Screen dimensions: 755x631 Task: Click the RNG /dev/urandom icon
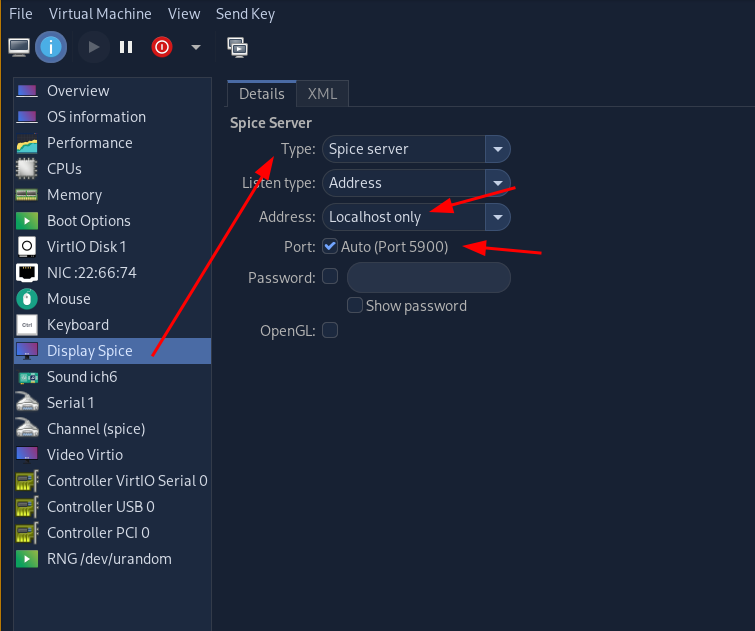(x=27, y=559)
